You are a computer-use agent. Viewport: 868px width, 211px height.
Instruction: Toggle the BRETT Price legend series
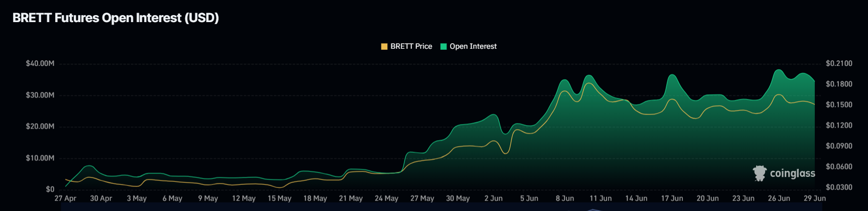coord(407,46)
